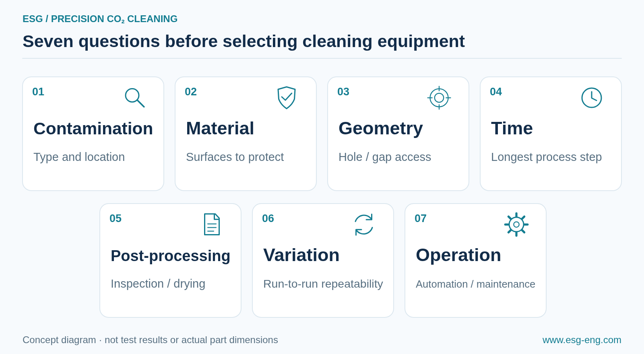Click the number 05 label
The height and width of the screenshot is (354, 644).
pyautogui.click(x=116, y=218)
